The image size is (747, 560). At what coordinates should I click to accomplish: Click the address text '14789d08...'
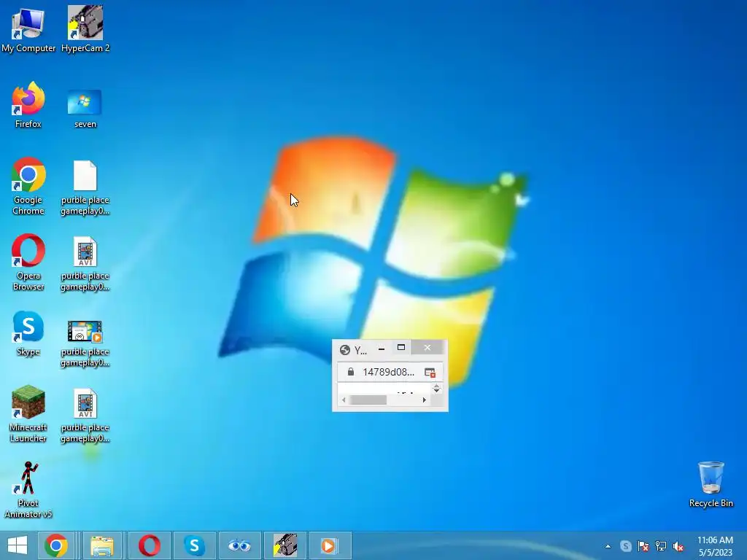pyautogui.click(x=388, y=372)
